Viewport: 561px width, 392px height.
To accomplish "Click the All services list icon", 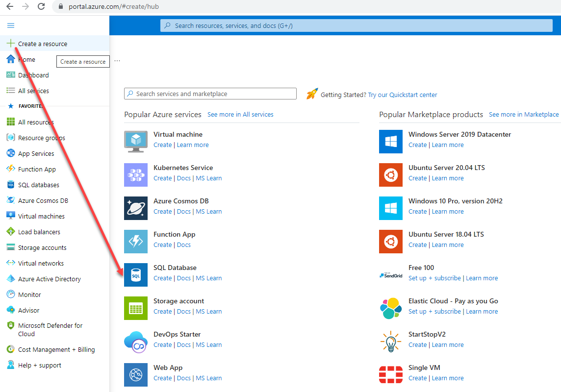I will coord(11,91).
